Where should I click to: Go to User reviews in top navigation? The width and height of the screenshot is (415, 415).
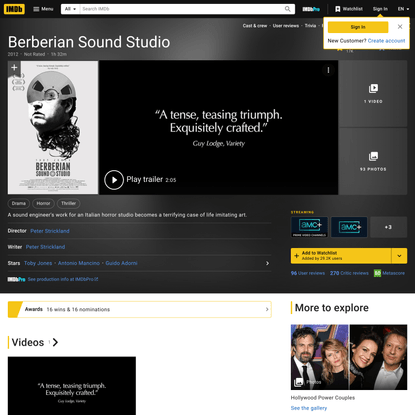pyautogui.click(x=286, y=26)
